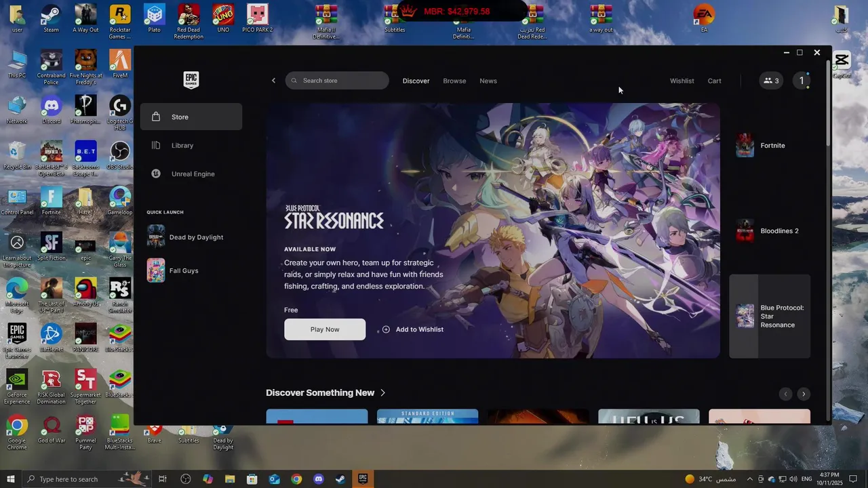
Task: Go back using the store back arrow
Action: pos(273,81)
